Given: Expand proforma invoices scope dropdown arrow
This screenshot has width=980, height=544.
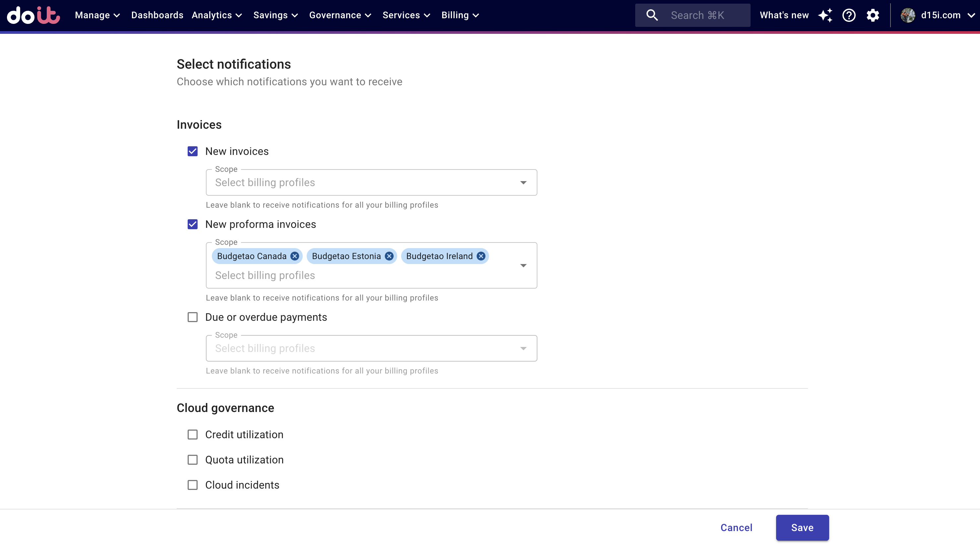Looking at the screenshot, I should (523, 265).
